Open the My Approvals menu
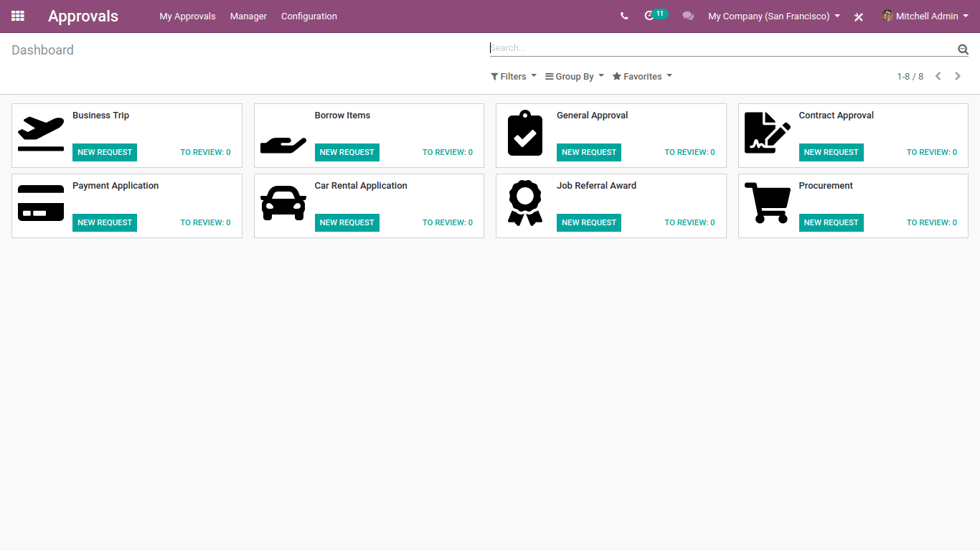The height and width of the screenshot is (551, 980). coord(187,16)
